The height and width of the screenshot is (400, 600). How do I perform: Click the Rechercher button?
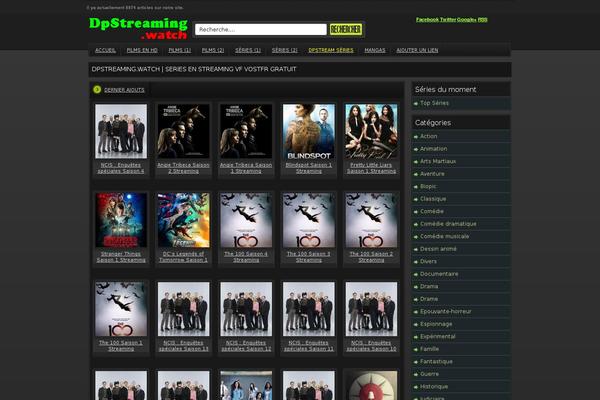click(346, 29)
